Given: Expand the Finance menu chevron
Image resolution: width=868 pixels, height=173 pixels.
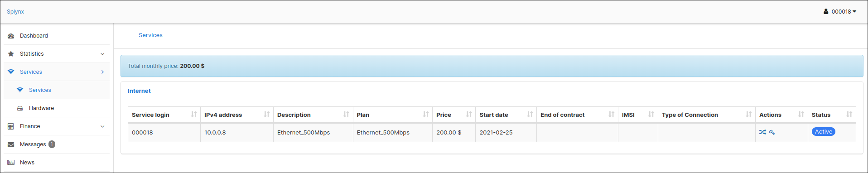Looking at the screenshot, I should [x=102, y=126].
